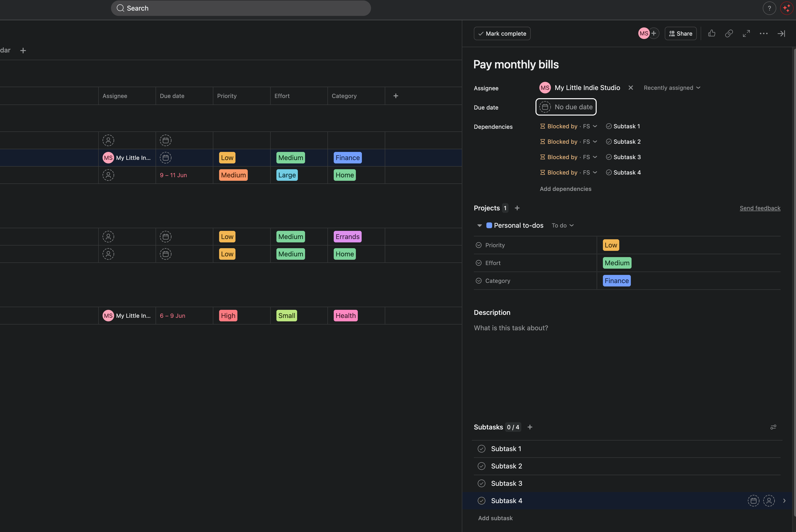Click the description box 'What is this task about?'
This screenshot has width=796, height=532.
pos(511,328)
